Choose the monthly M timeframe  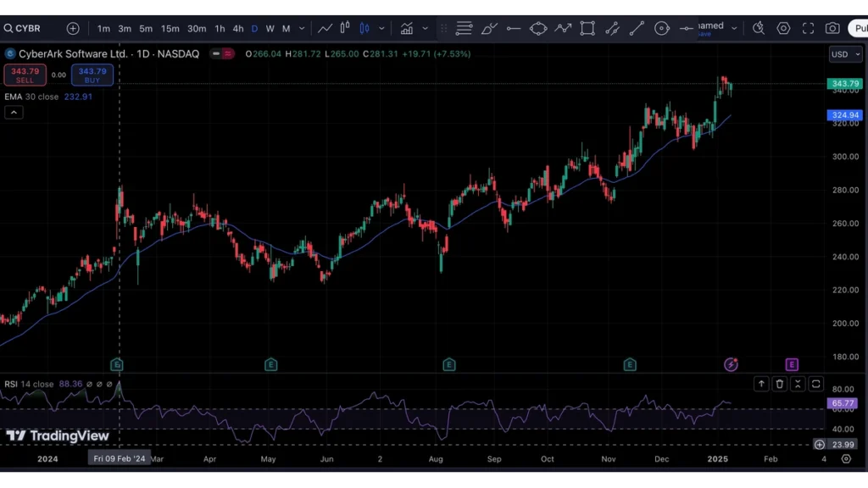pyautogui.click(x=287, y=29)
